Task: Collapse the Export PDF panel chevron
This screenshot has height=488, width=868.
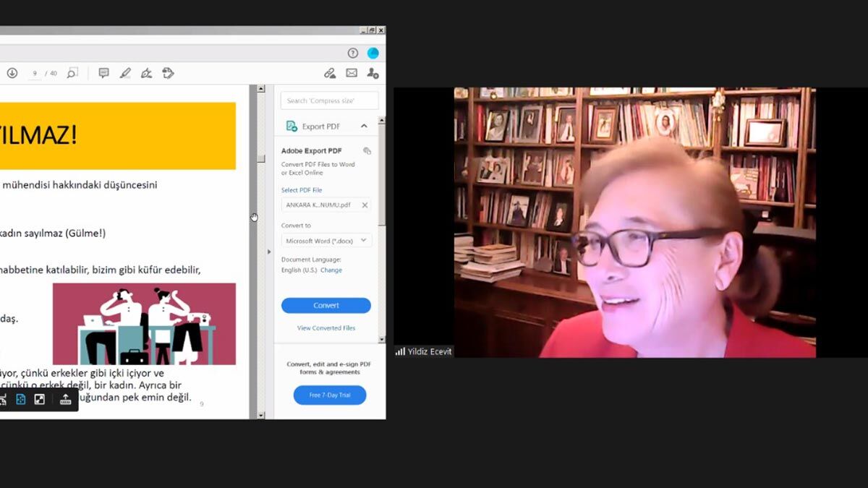Action: click(364, 127)
